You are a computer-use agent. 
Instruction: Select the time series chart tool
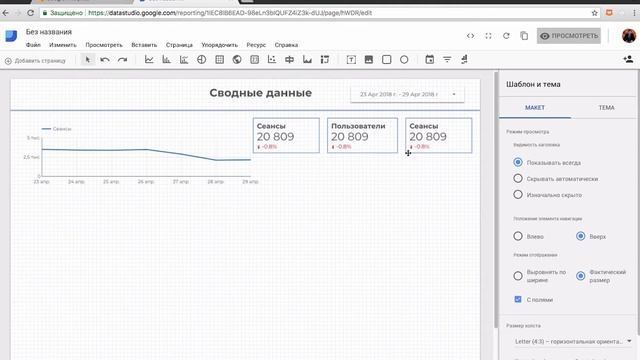pos(149,60)
